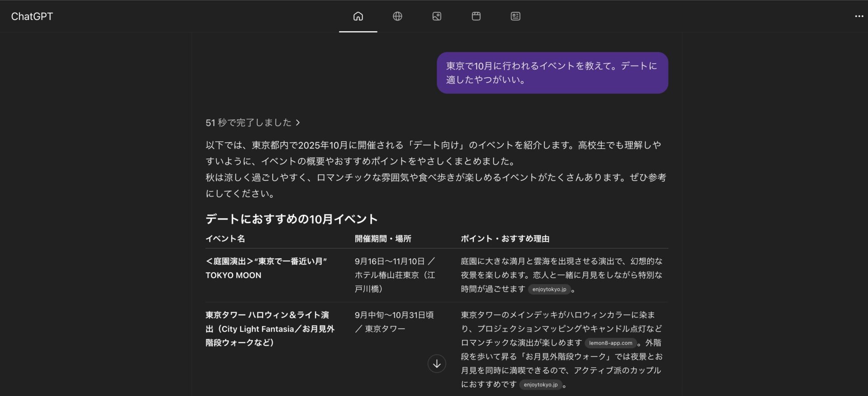Click the 'ポイント・おすすめ理由' column header
The height and width of the screenshot is (396, 868).
pos(505,238)
